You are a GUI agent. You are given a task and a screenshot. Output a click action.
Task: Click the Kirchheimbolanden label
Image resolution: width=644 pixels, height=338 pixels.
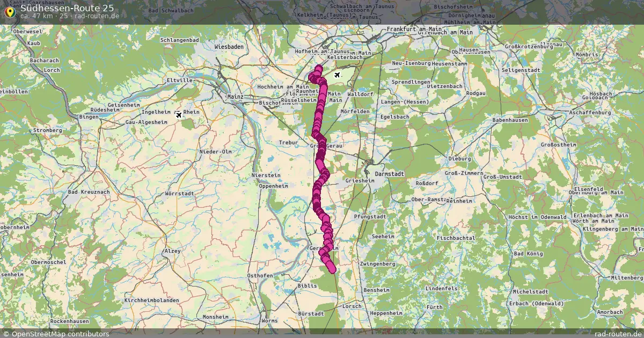click(x=151, y=300)
